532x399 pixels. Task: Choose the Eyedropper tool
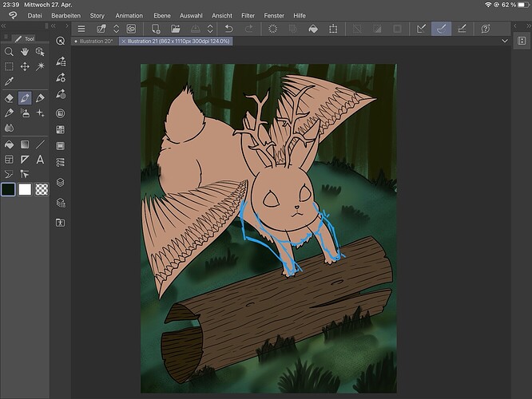pyautogui.click(x=9, y=81)
